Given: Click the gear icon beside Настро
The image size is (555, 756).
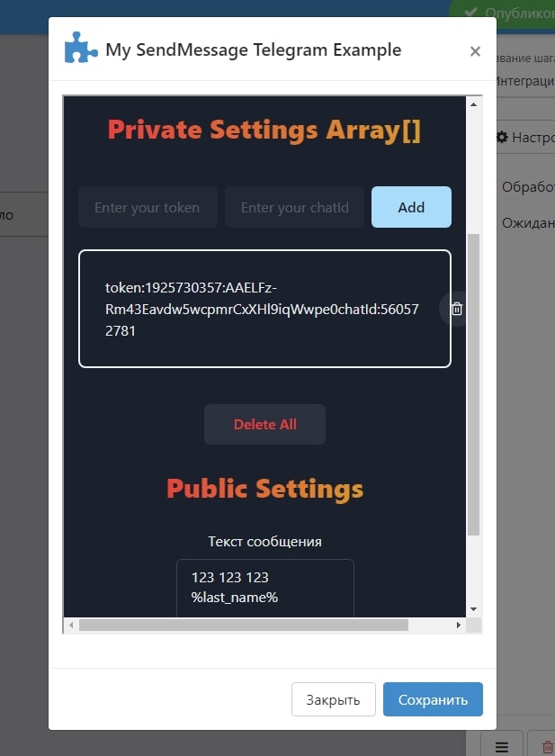Looking at the screenshot, I should [x=502, y=138].
